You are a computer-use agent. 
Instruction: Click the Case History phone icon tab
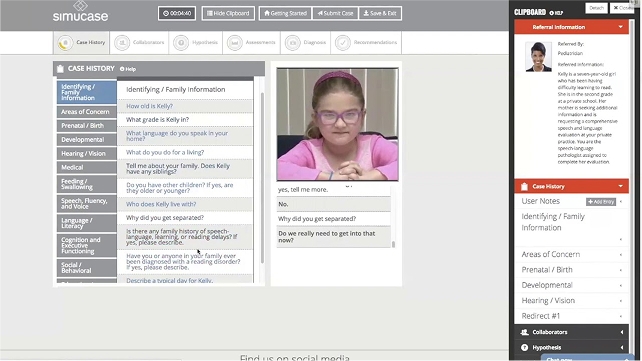65,43
